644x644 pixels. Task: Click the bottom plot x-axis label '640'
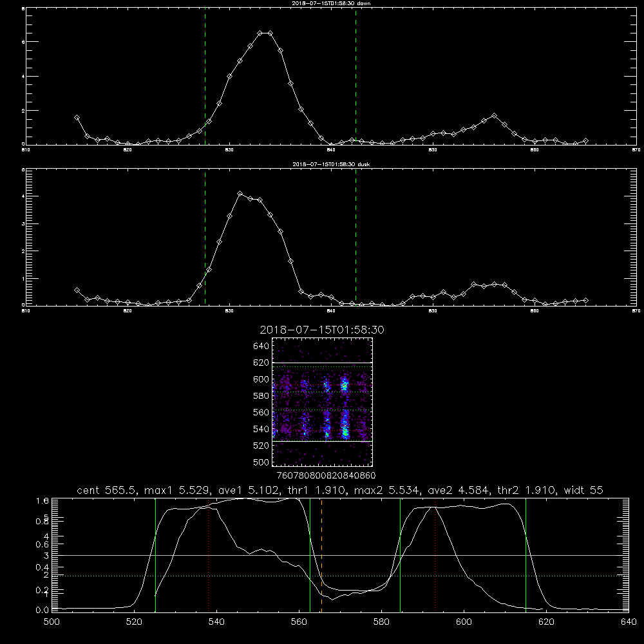629,622
